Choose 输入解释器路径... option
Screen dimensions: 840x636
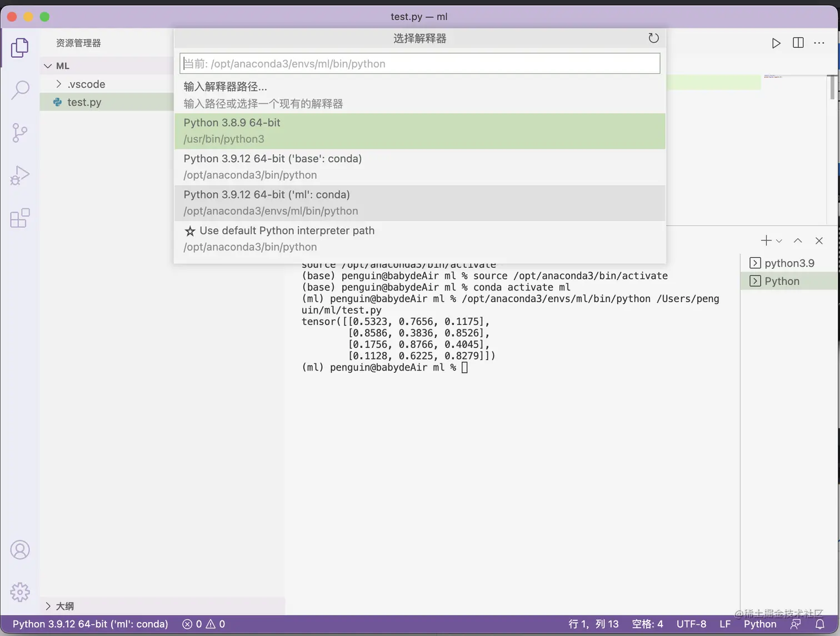tap(420, 95)
